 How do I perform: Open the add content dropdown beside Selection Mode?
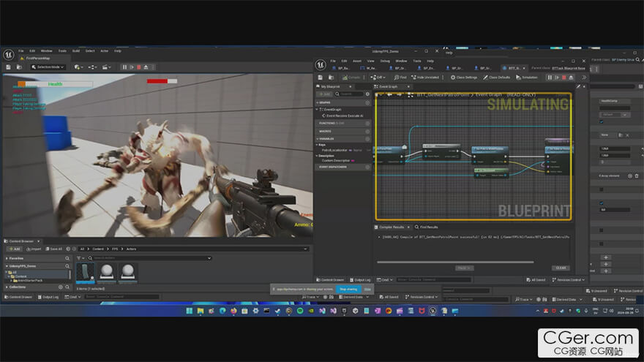(78, 67)
